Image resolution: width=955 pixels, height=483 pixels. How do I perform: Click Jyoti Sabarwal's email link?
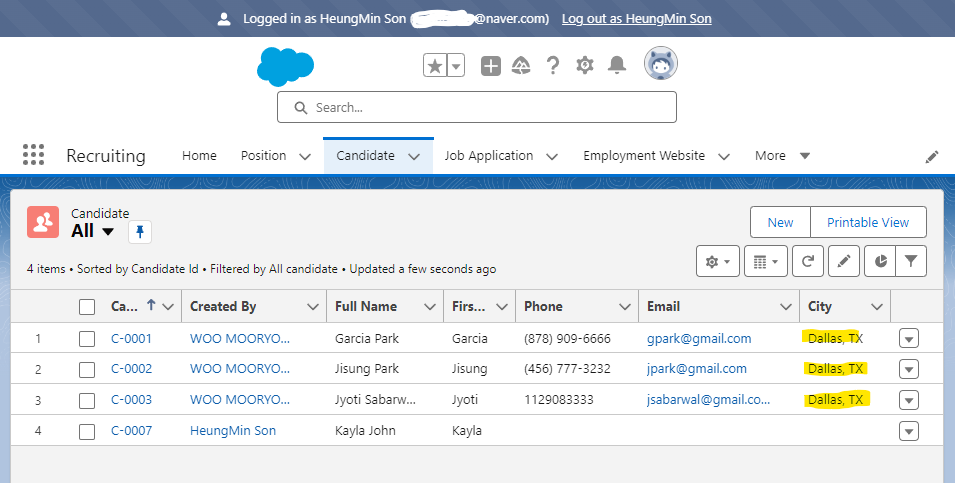[x=708, y=400]
